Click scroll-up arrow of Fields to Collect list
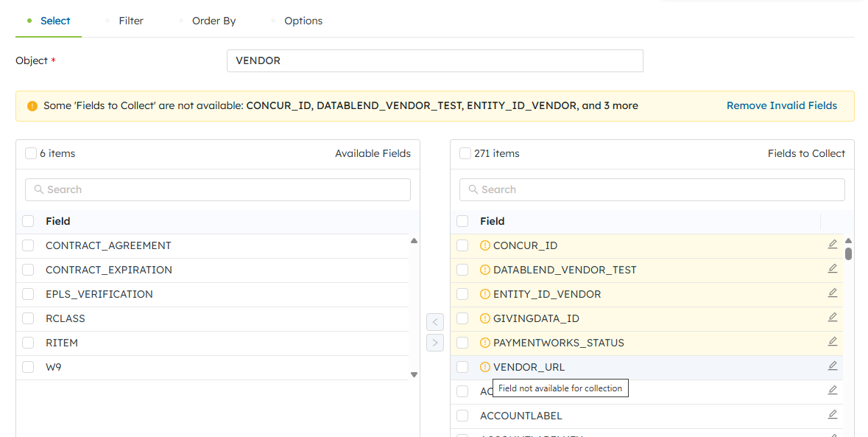This screenshot has height=437, width=868. click(848, 241)
